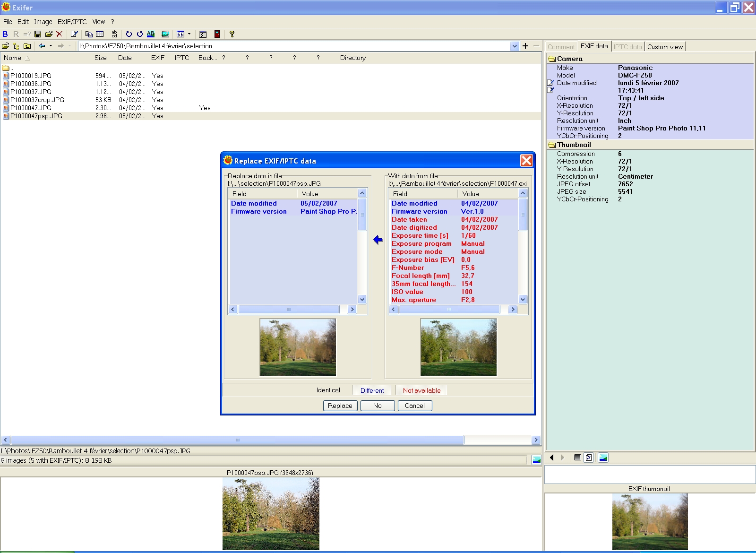Click the folder tree icon in navigation bar
Viewport: 756px width, 553px height.
pos(16,46)
